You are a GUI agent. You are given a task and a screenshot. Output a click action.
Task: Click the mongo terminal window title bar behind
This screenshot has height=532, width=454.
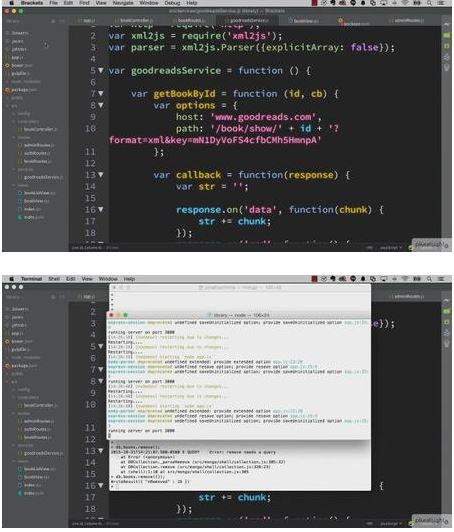(240, 287)
